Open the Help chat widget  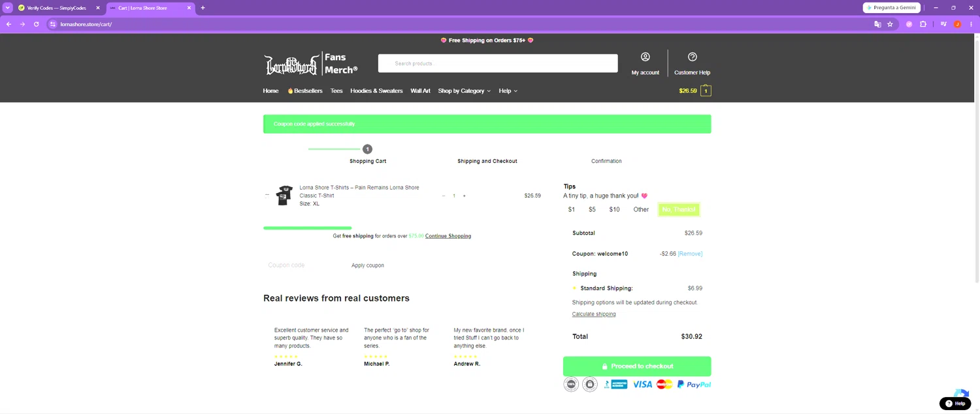(955, 404)
